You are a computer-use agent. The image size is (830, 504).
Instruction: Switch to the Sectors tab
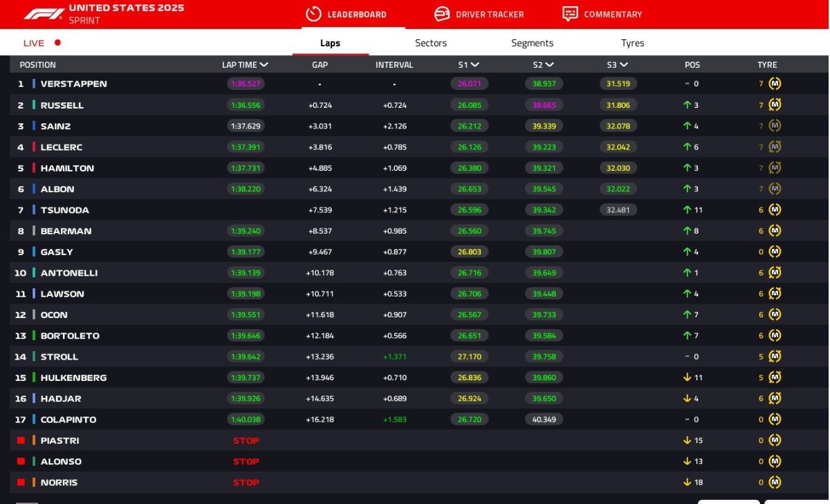click(x=430, y=43)
